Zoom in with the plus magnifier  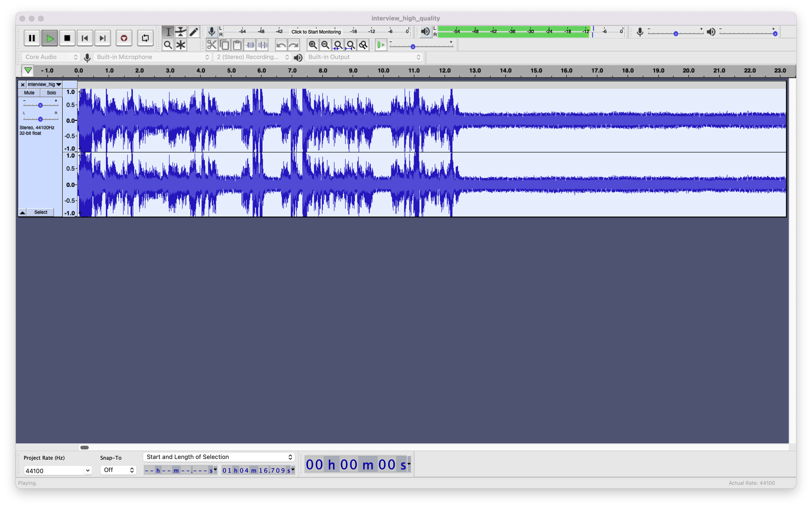[x=313, y=45]
